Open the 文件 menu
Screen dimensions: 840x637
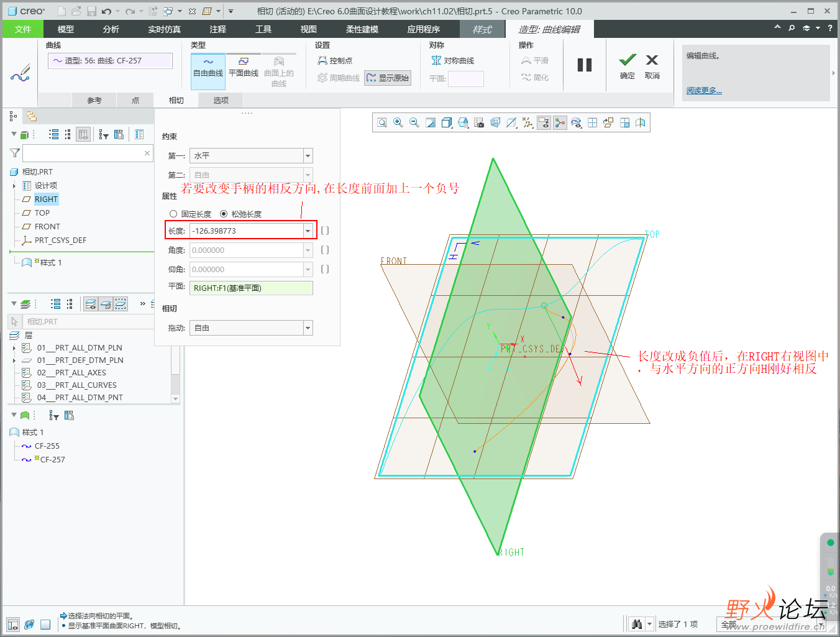tap(23, 29)
